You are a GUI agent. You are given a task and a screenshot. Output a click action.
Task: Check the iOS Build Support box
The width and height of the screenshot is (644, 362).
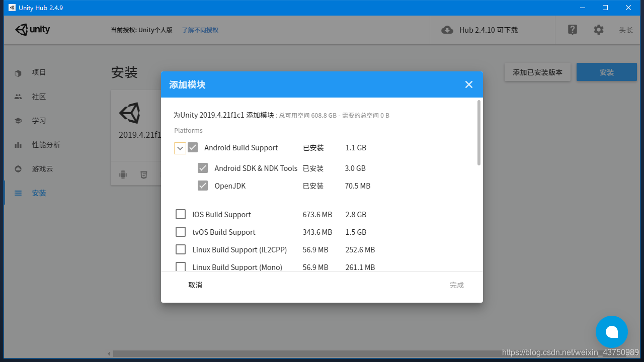tap(181, 214)
